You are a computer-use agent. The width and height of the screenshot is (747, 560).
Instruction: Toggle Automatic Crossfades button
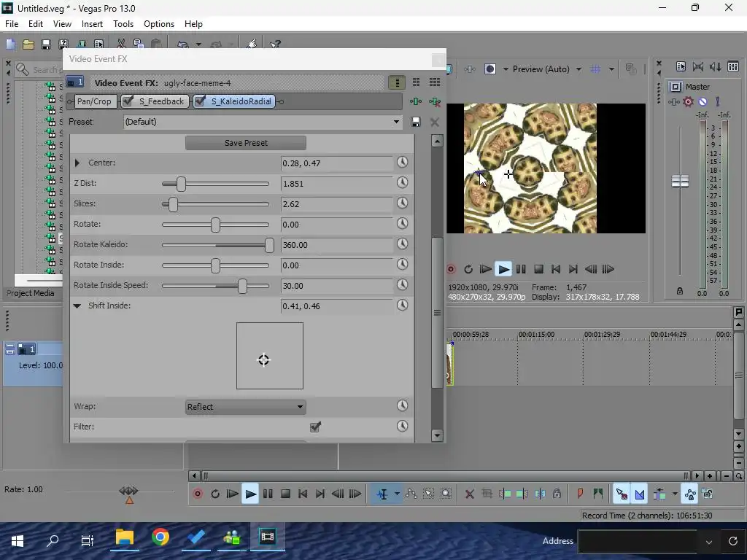640,494
